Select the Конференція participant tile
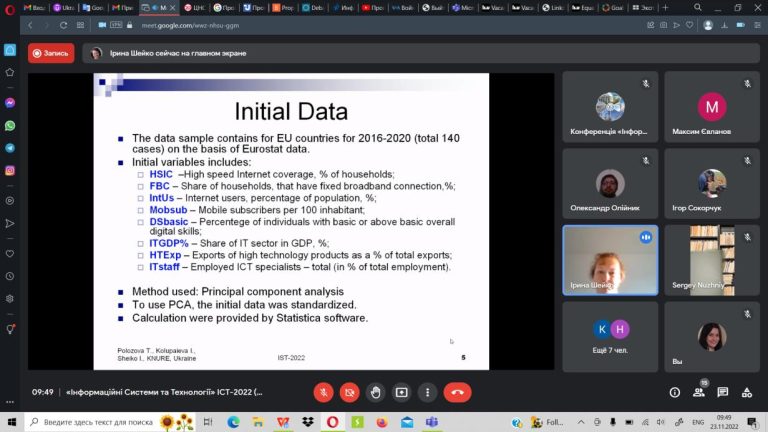This screenshot has height=432, width=768. pos(610,107)
